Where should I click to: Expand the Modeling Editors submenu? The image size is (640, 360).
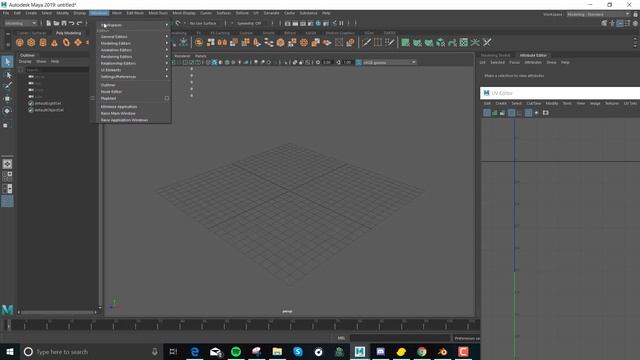pyautogui.click(x=134, y=43)
